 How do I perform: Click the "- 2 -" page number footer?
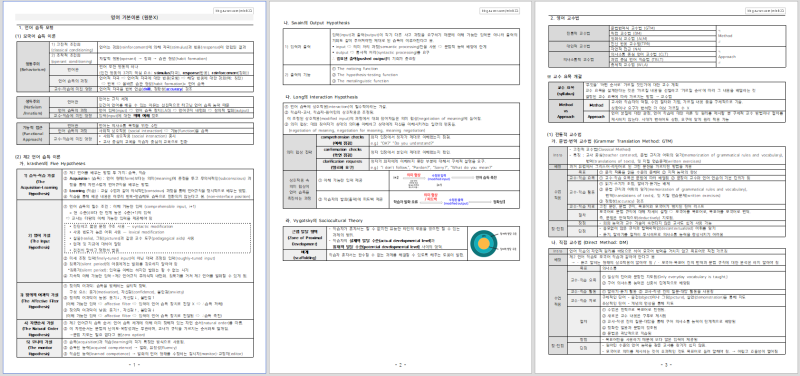(x=399, y=364)
